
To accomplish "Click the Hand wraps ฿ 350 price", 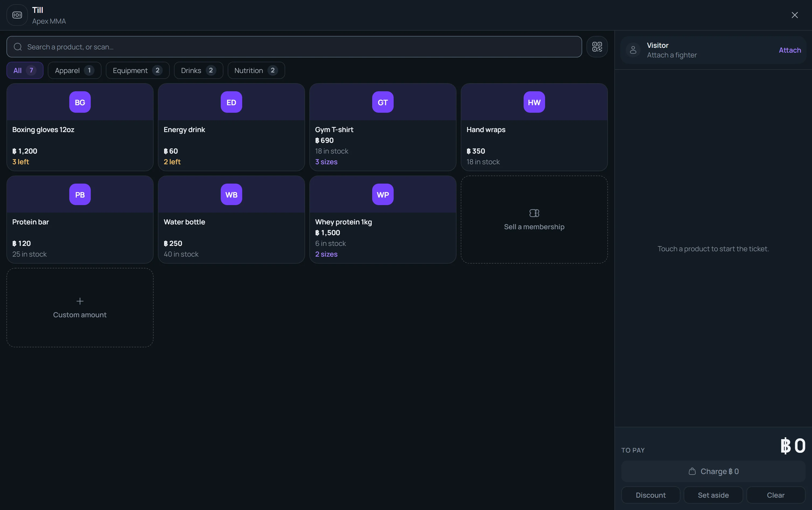I will 476,151.
